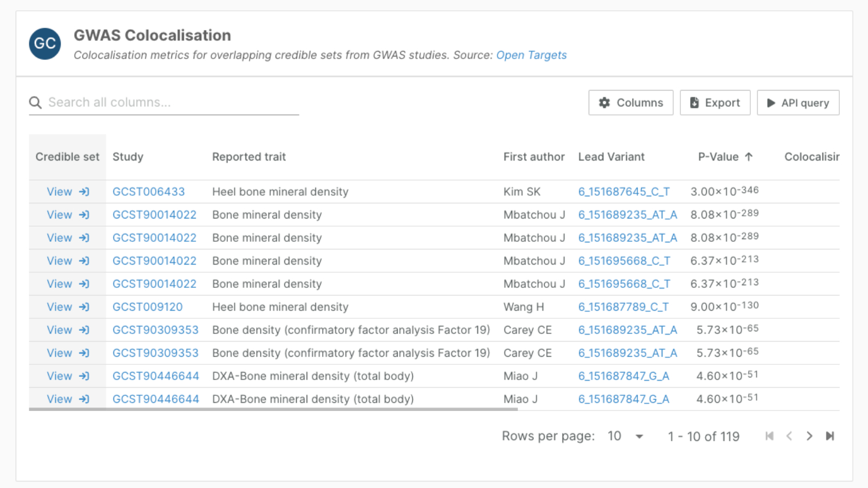
Task: Sort by Study column header
Action: (128, 157)
